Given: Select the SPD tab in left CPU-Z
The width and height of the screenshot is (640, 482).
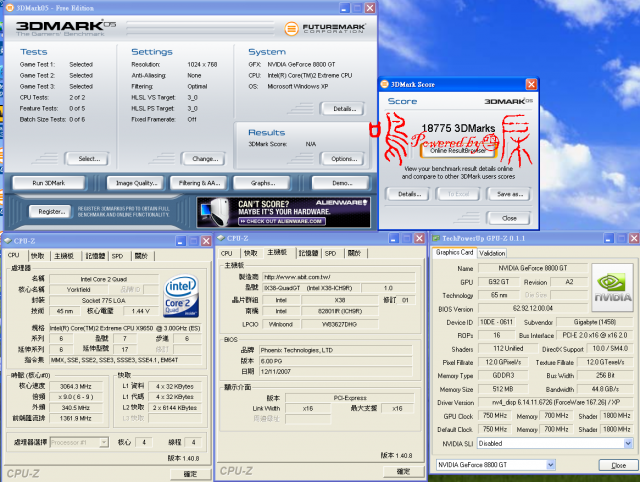Looking at the screenshot, I should (118, 256).
